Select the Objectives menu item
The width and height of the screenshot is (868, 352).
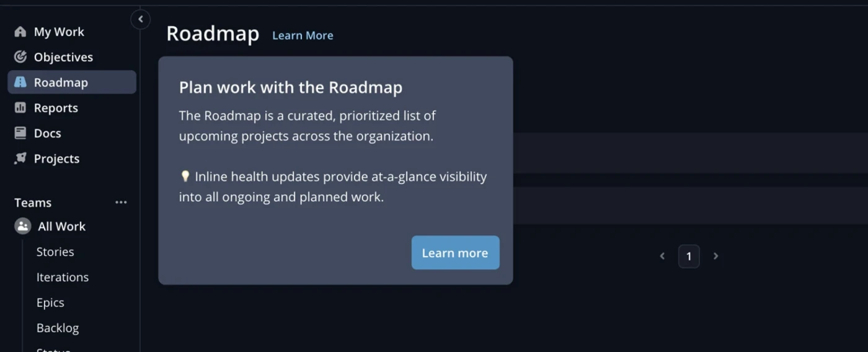click(x=63, y=57)
